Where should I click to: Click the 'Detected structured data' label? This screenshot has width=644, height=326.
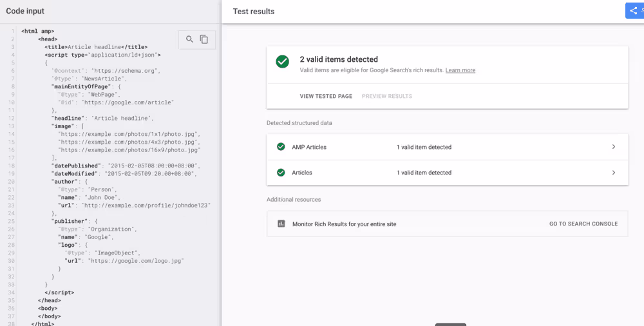point(299,122)
